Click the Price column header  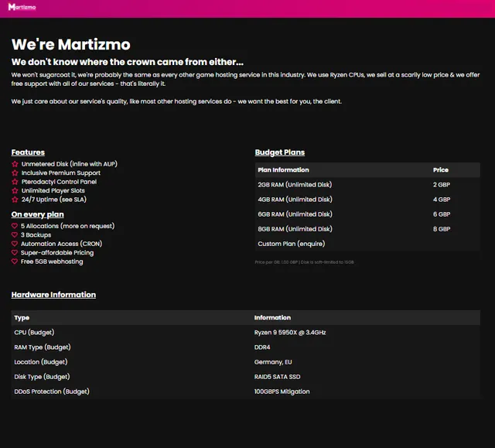(x=441, y=170)
